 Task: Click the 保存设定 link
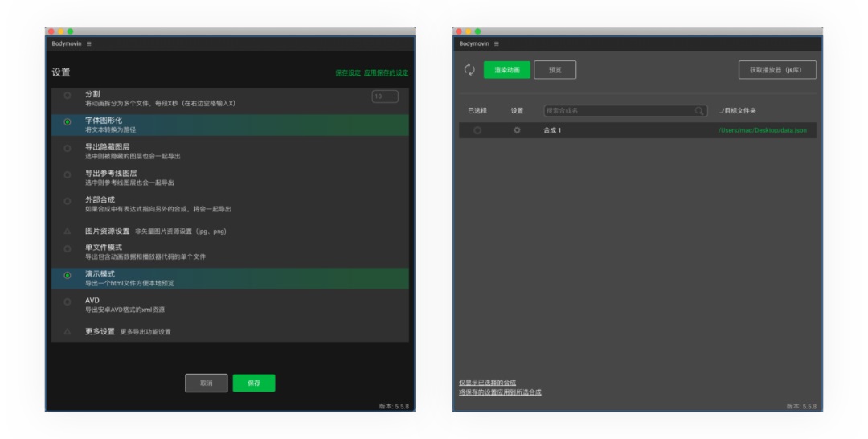[348, 72]
